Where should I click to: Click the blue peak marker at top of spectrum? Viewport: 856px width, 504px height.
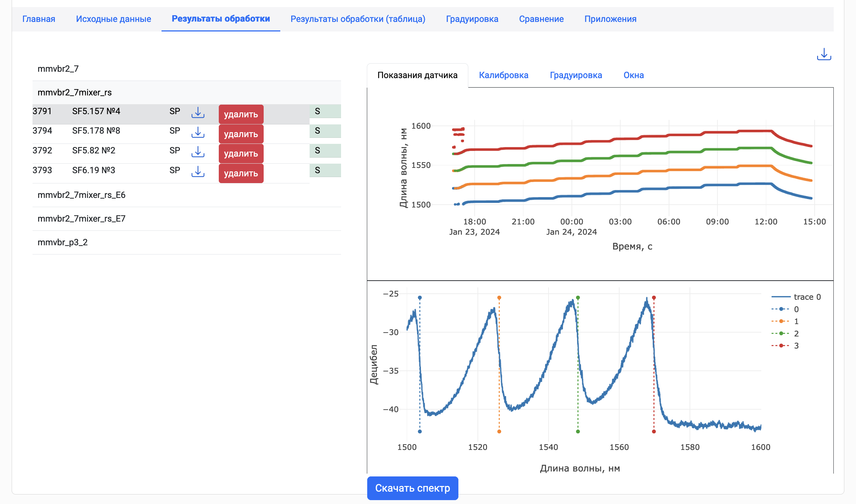click(420, 298)
